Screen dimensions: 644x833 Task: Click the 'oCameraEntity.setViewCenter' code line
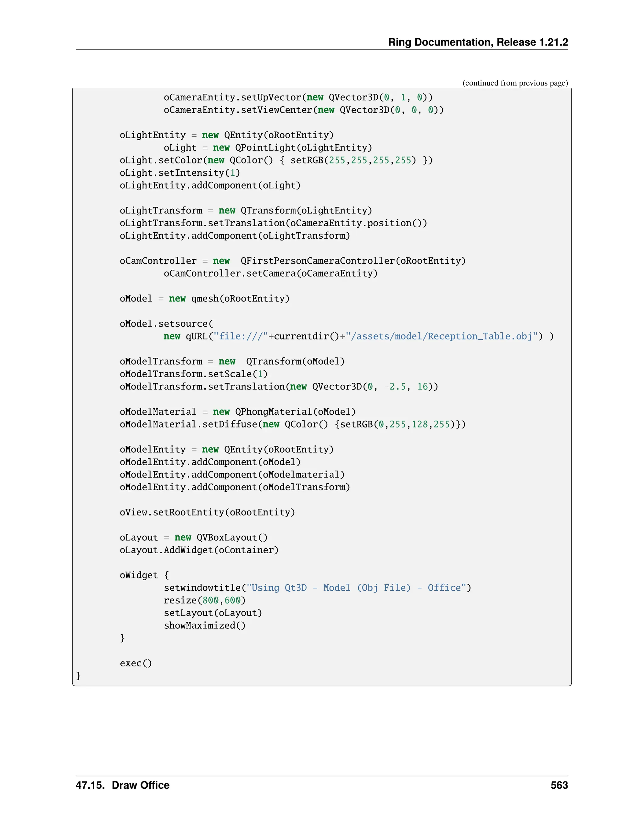[303, 110]
